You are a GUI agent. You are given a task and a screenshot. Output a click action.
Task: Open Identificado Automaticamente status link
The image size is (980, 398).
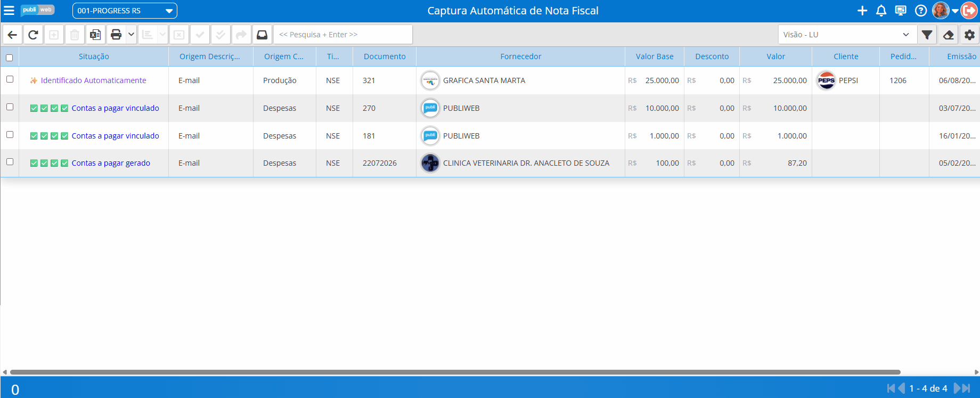tap(93, 80)
